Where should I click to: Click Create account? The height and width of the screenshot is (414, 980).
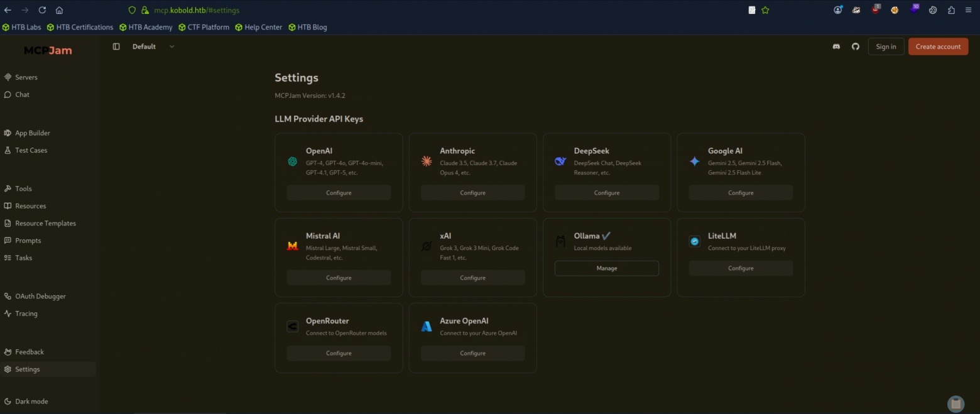pos(938,46)
